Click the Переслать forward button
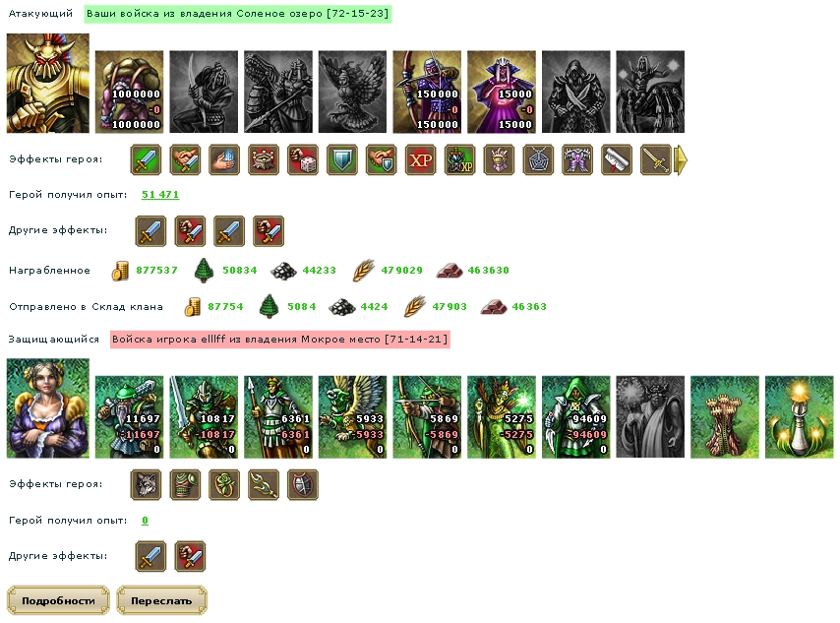 coord(161,600)
